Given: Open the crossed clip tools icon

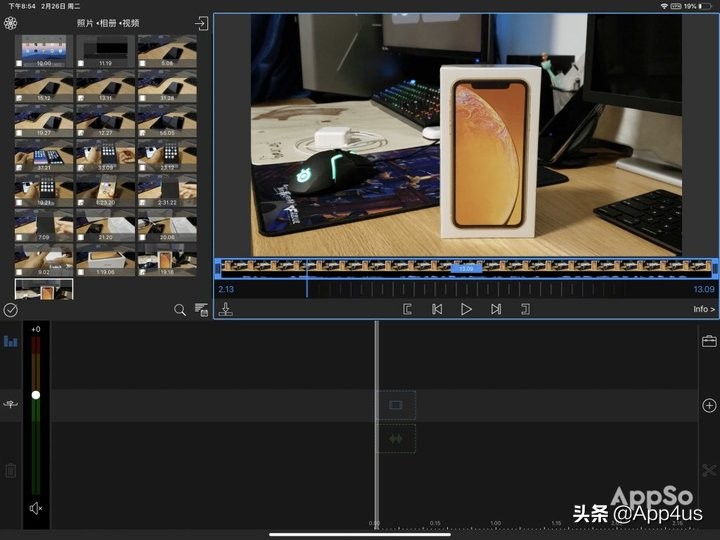Looking at the screenshot, I should pyautogui.click(x=709, y=470).
